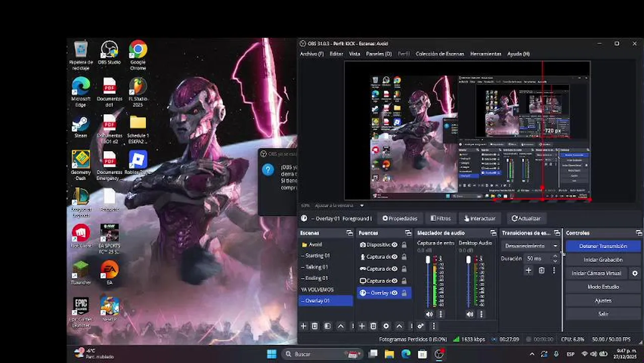Show hidden system tray icons chevron

coord(532,354)
